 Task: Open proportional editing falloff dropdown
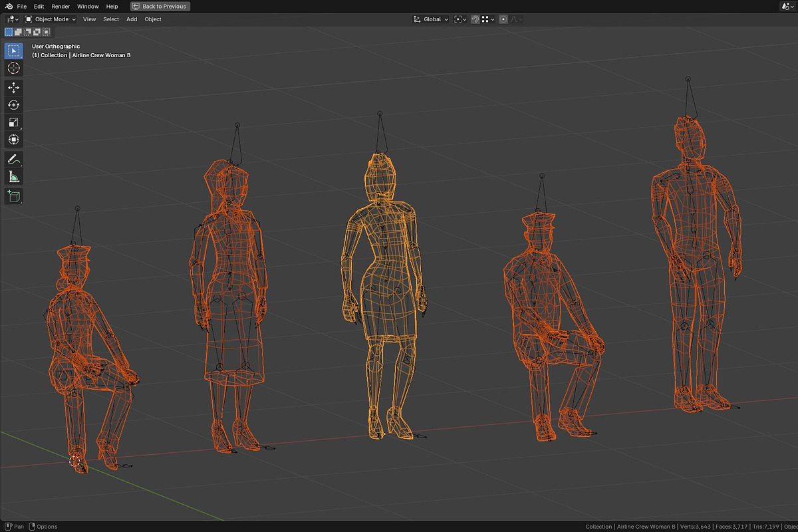(x=516, y=19)
